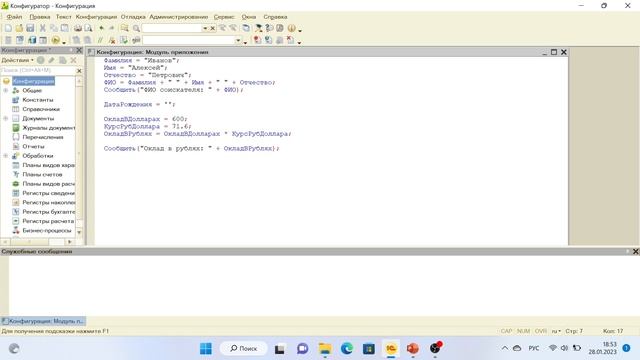
Task: Click the About info icon
Action: pyautogui.click(x=291, y=28)
